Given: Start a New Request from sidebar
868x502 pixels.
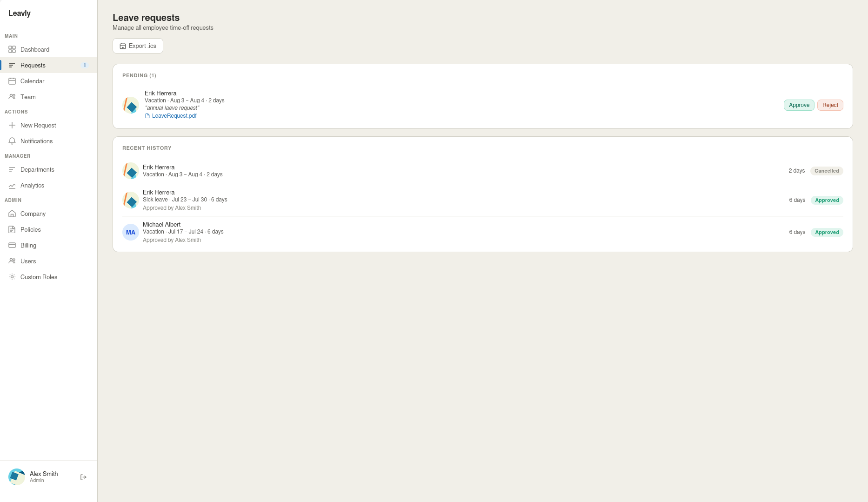Looking at the screenshot, I should coord(48,125).
